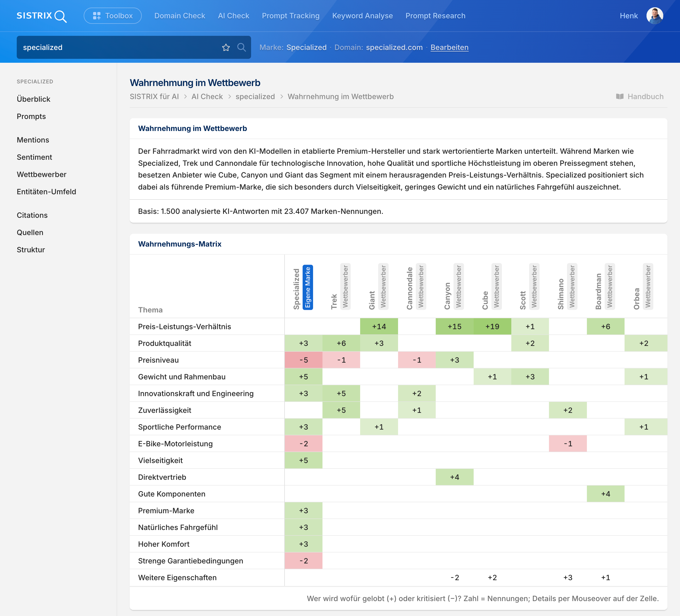Click the Giant column header

(372, 300)
